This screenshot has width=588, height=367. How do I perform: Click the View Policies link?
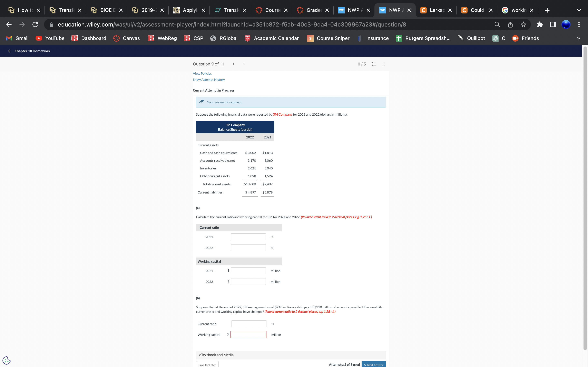202,74
